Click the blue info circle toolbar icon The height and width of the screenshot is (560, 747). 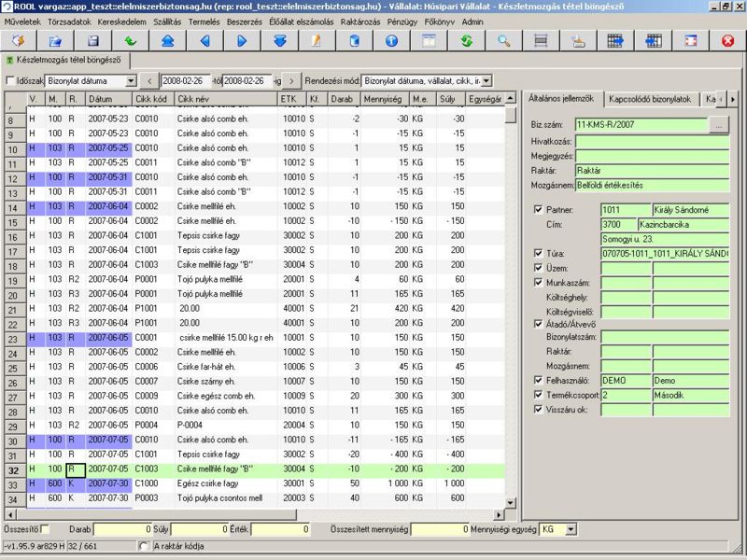click(391, 41)
